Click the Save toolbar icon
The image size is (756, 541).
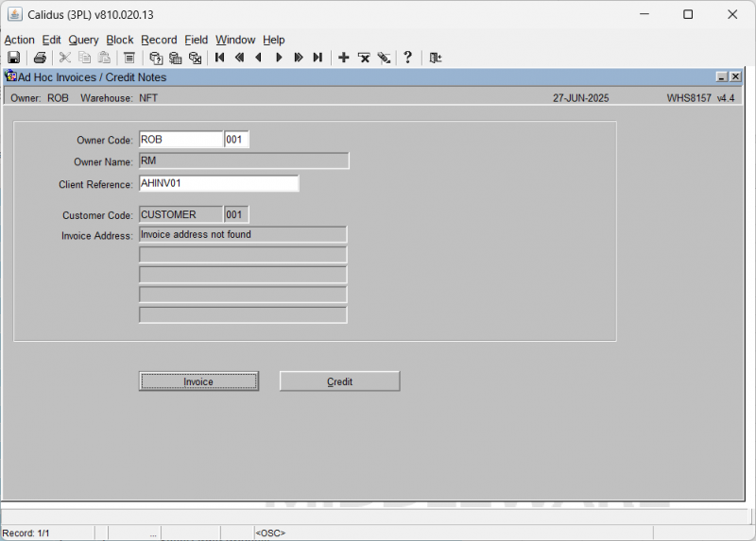tap(14, 58)
